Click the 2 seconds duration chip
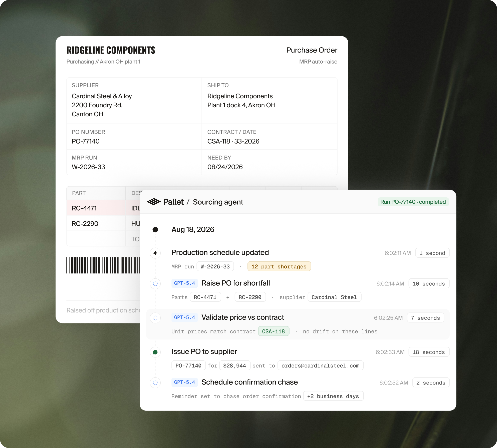This screenshot has width=497, height=448. click(x=431, y=383)
